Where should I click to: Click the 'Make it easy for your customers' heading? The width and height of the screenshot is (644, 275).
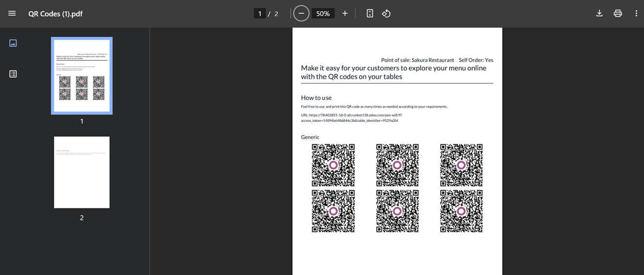[x=393, y=72]
